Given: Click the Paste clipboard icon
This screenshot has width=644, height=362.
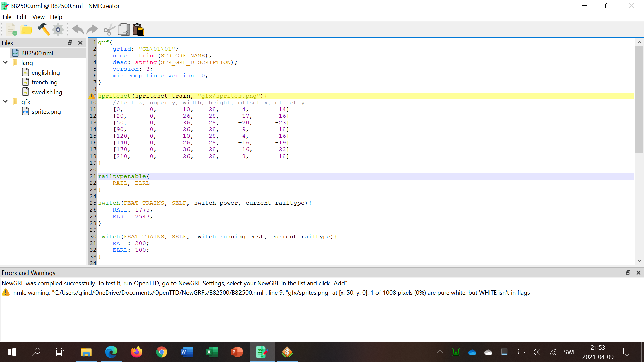Looking at the screenshot, I should click(x=138, y=30).
